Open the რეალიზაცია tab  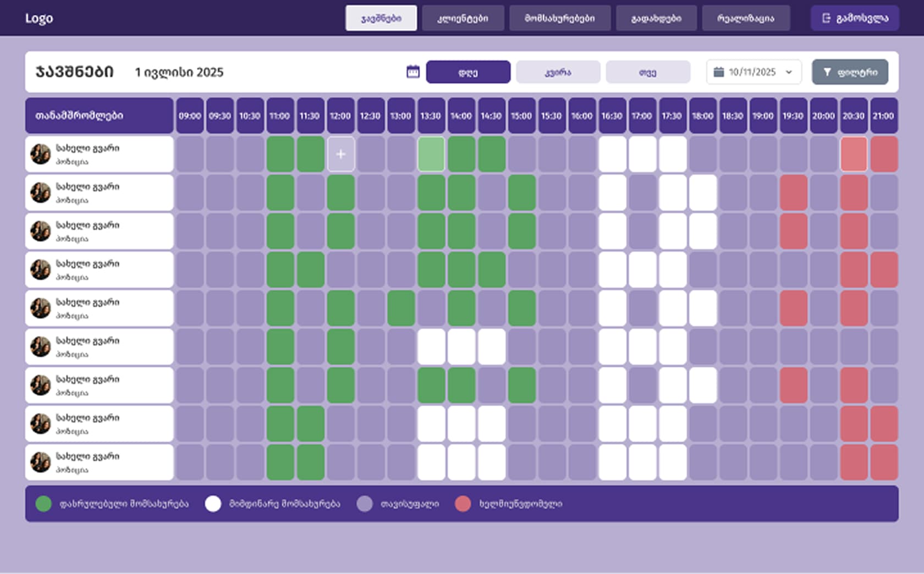(746, 18)
